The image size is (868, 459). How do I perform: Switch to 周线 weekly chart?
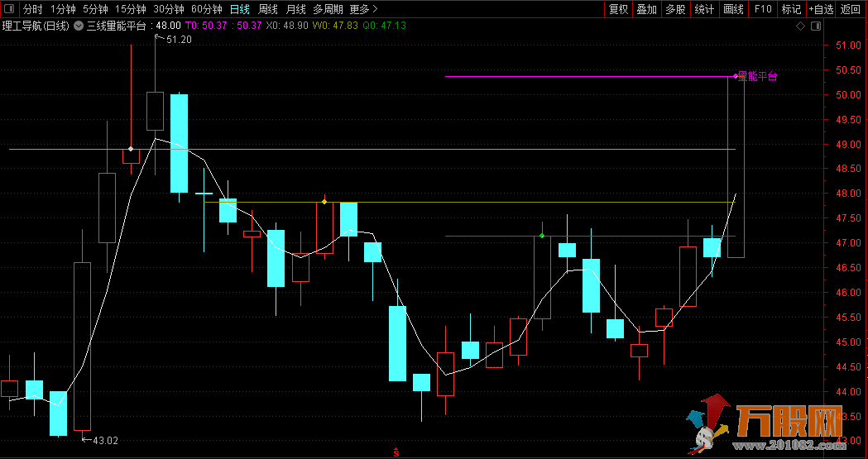tap(268, 9)
